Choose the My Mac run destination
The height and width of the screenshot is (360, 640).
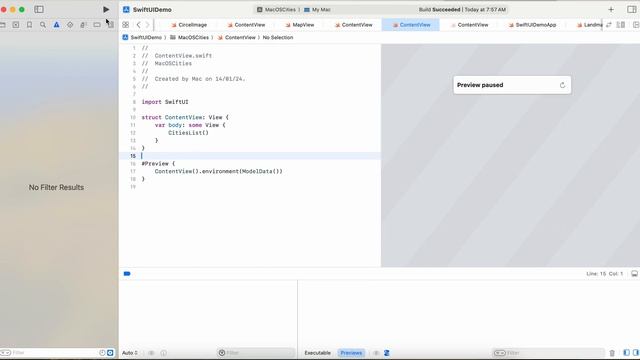click(x=317, y=9)
